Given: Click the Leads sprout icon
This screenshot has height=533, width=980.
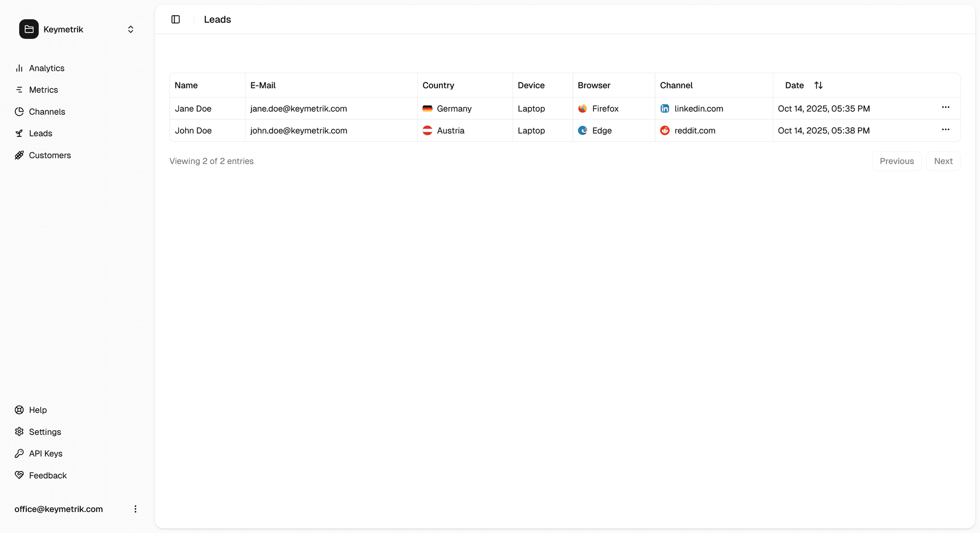Looking at the screenshot, I should click(x=19, y=133).
